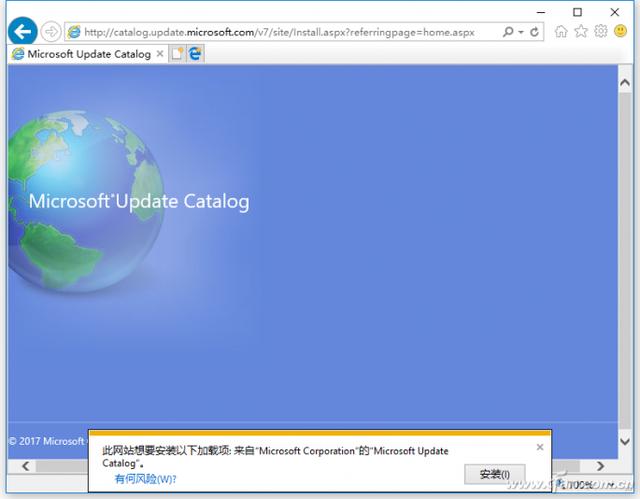Click the Install 安装(I) button
This screenshot has height=499, width=640.
pyautogui.click(x=494, y=474)
